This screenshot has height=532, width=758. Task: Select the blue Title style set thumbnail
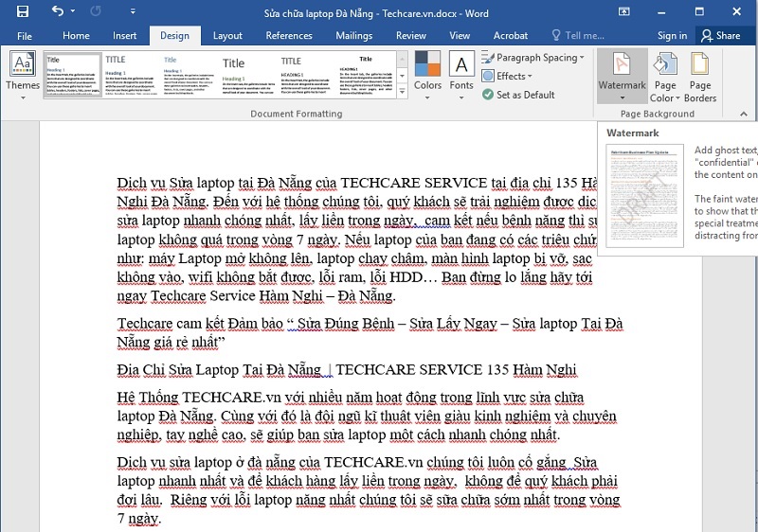189,75
